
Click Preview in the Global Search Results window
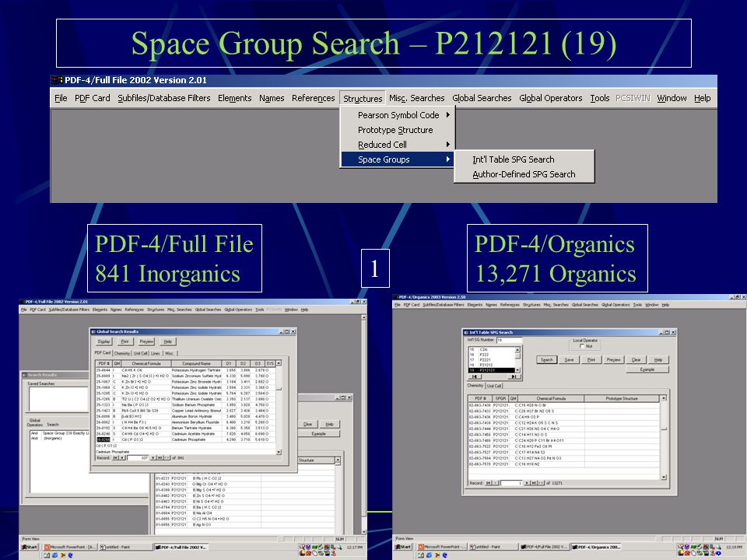[146, 341]
